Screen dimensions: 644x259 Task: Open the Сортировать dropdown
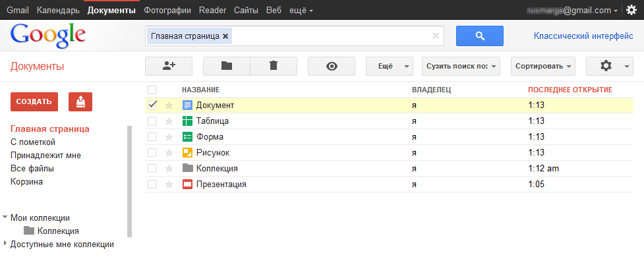click(x=543, y=66)
